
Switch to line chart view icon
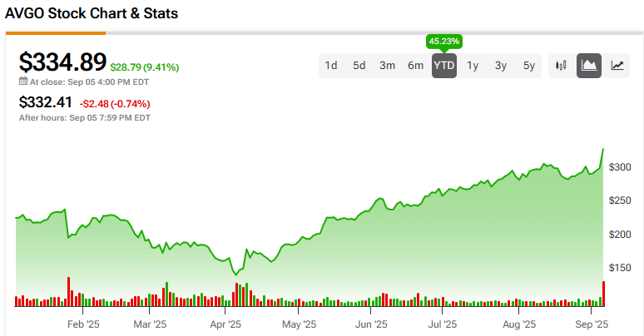[x=617, y=66]
